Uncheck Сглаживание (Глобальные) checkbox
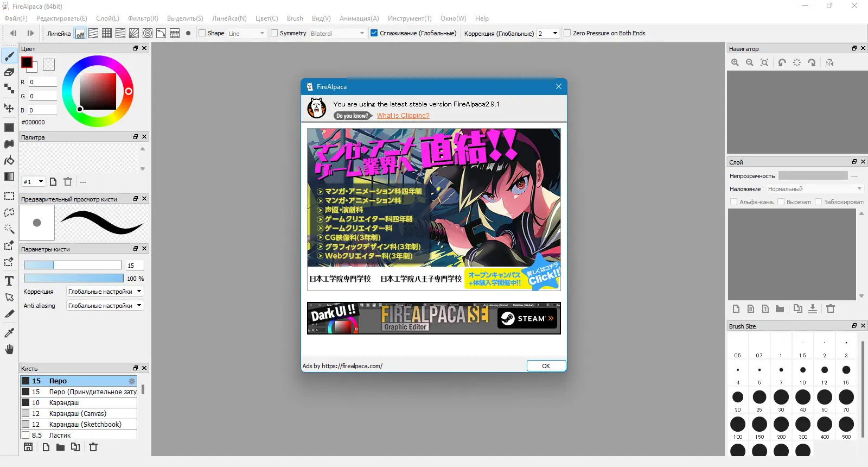Image resolution: width=868 pixels, height=467 pixels. click(374, 33)
